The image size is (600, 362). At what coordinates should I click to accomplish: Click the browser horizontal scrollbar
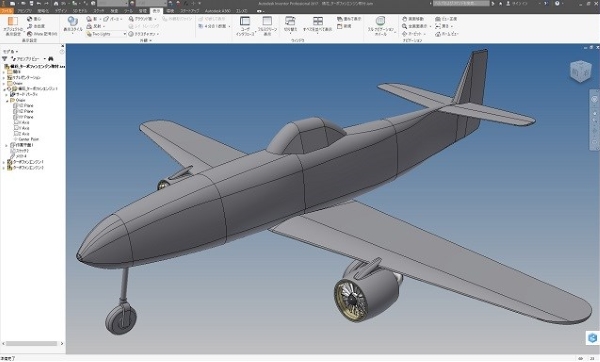pyautogui.click(x=31, y=343)
